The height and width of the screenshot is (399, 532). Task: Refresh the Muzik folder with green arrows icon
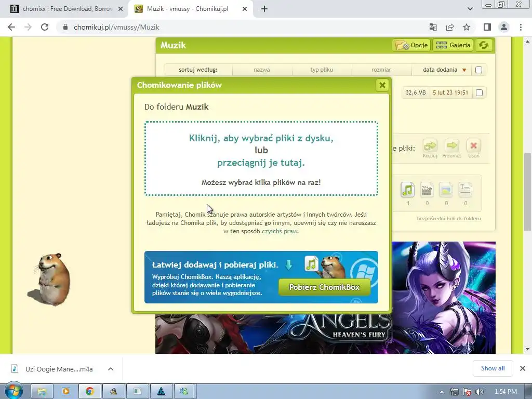click(484, 45)
